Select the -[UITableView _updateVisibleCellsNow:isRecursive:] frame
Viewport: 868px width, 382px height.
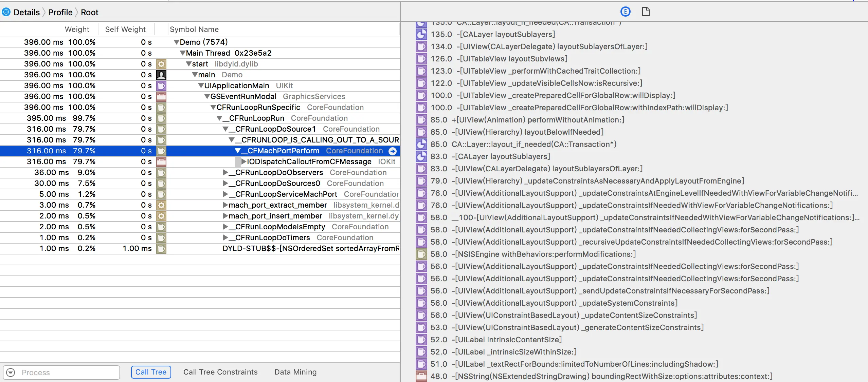click(549, 83)
